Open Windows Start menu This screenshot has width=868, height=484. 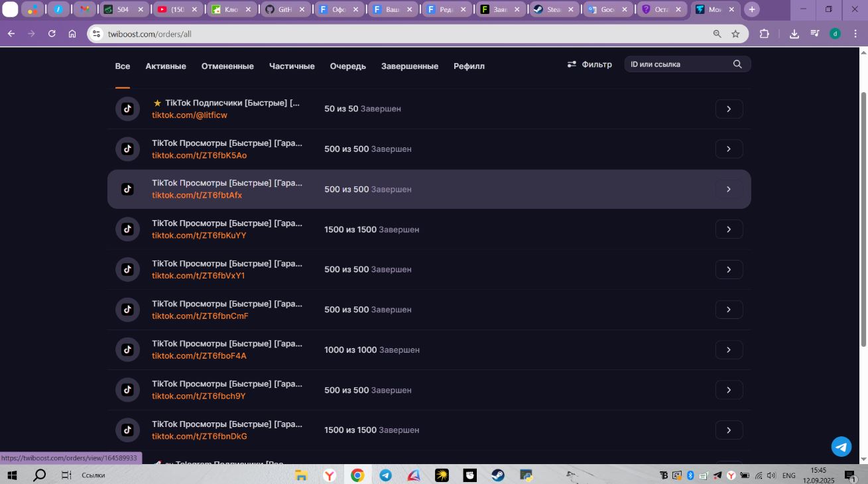[x=11, y=475]
